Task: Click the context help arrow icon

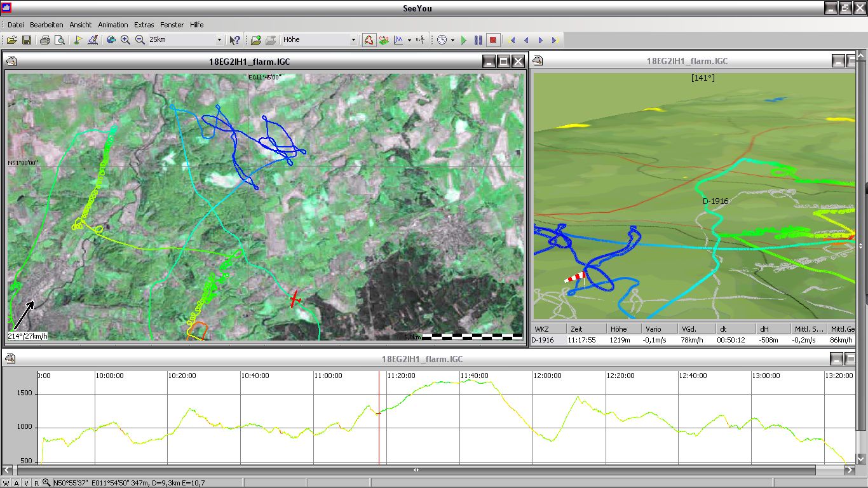Action: (235, 40)
